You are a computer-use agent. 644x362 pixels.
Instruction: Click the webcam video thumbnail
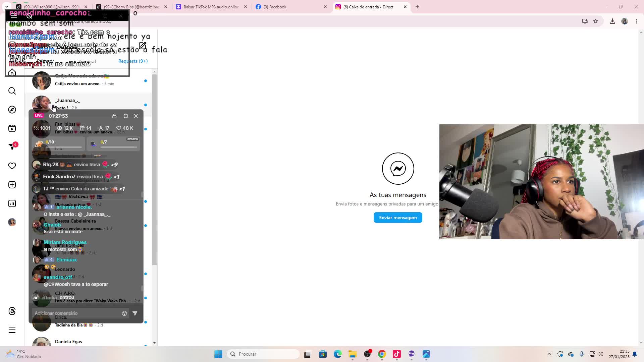click(x=541, y=182)
